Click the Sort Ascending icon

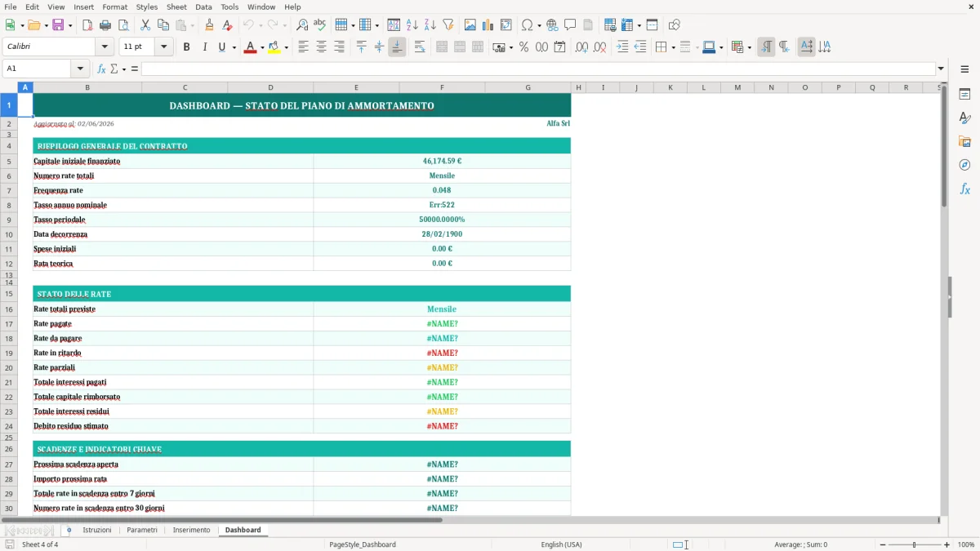pyautogui.click(x=412, y=25)
